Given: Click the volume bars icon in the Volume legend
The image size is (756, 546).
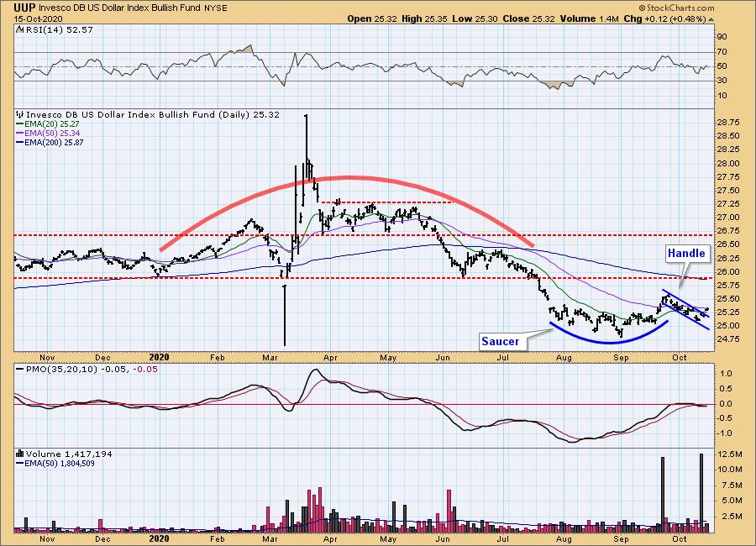Looking at the screenshot, I should 20,454.
